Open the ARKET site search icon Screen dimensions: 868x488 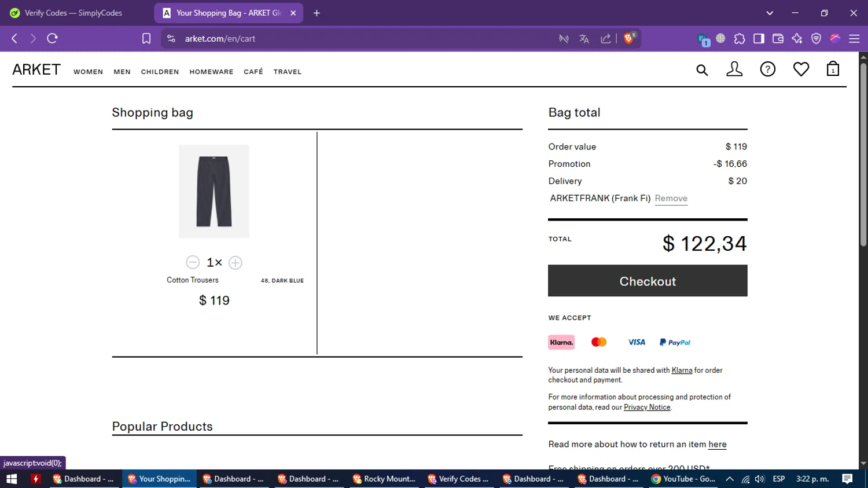coord(702,70)
